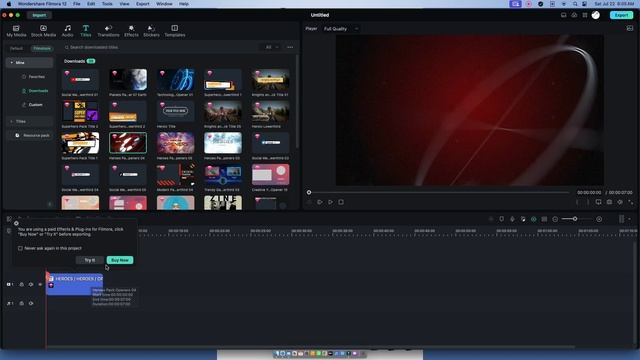Screen dimensions: 640x360
Task: Open the Export menu in menu bar
Action: [x=142, y=4]
